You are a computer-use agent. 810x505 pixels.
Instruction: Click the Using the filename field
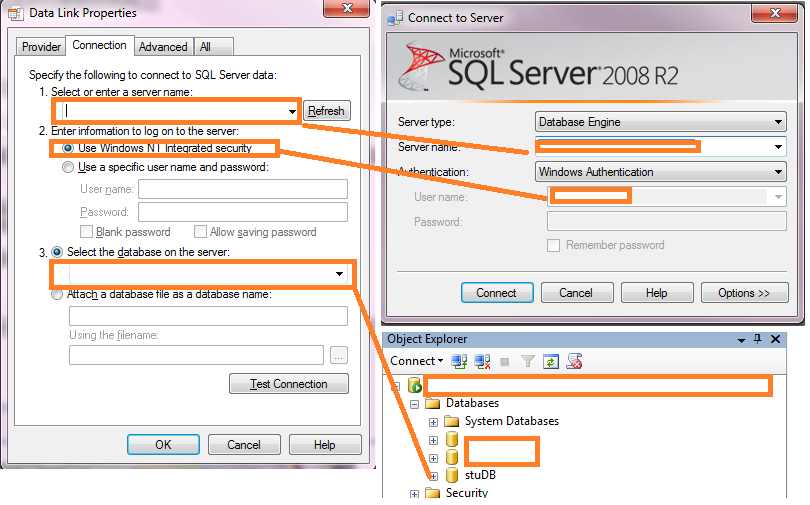pyautogui.click(x=196, y=356)
